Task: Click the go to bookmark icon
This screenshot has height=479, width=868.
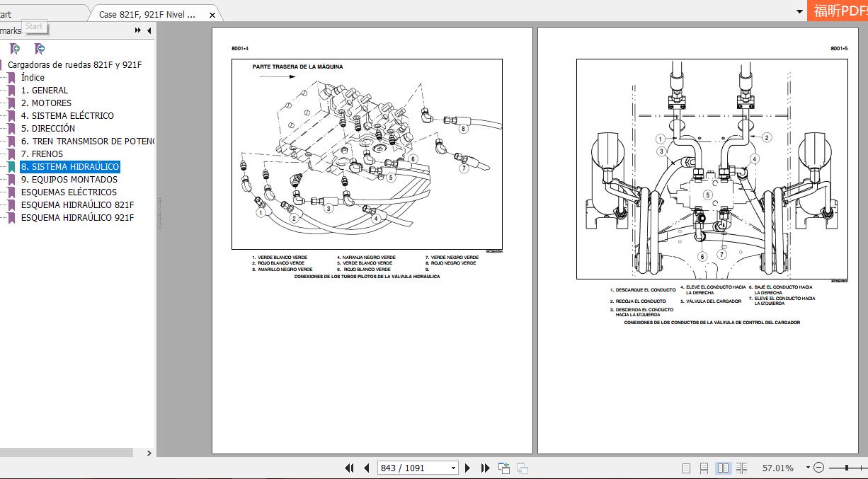Action: pos(40,49)
